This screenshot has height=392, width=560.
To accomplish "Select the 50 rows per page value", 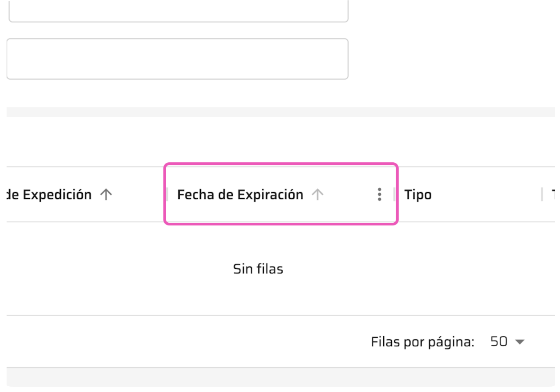I will (x=499, y=341).
